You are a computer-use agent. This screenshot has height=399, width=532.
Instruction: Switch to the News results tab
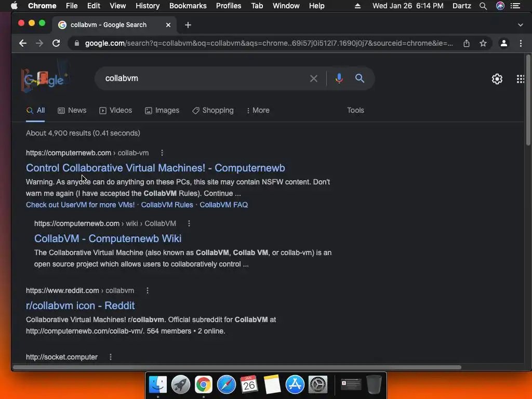[x=72, y=110]
